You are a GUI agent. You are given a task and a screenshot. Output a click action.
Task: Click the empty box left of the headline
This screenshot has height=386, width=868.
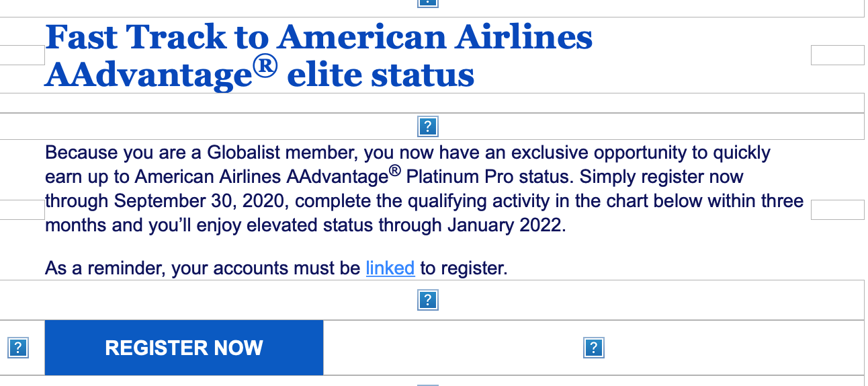click(x=22, y=55)
